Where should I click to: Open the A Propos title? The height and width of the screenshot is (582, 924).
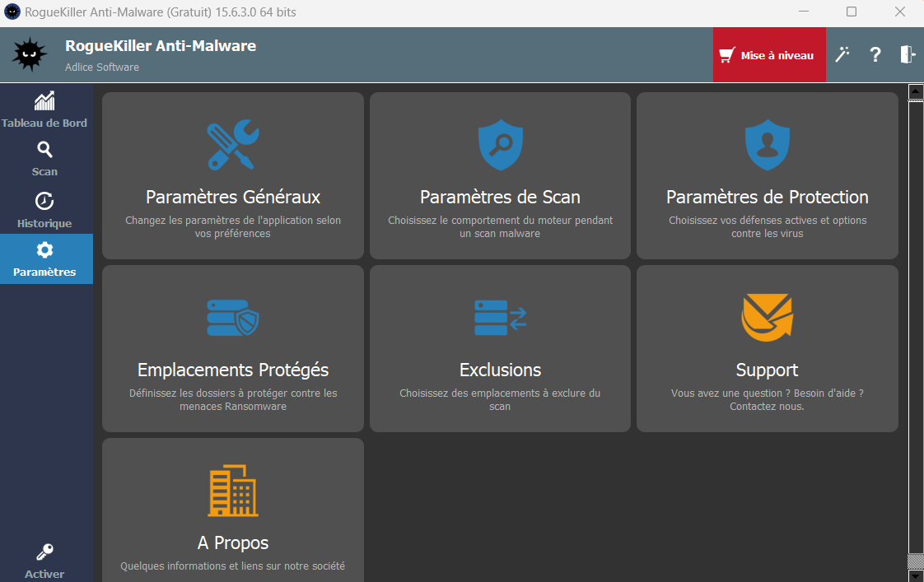tap(233, 542)
